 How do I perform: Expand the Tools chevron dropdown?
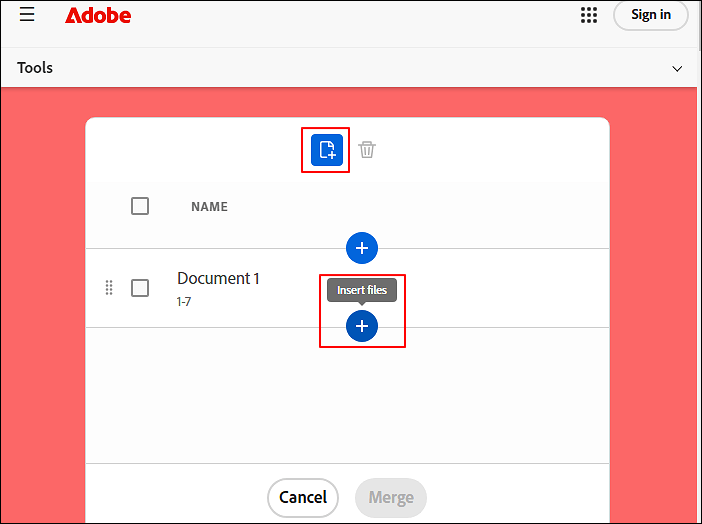click(x=677, y=69)
